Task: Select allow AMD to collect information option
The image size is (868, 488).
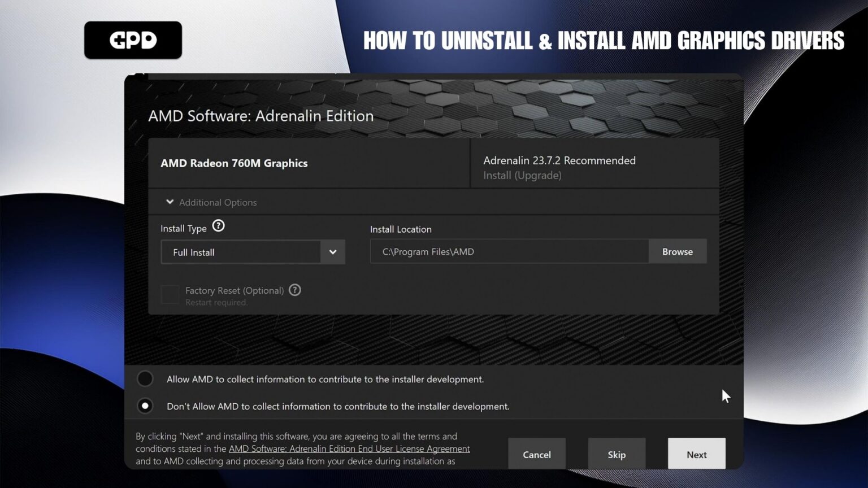Action: 145,378
